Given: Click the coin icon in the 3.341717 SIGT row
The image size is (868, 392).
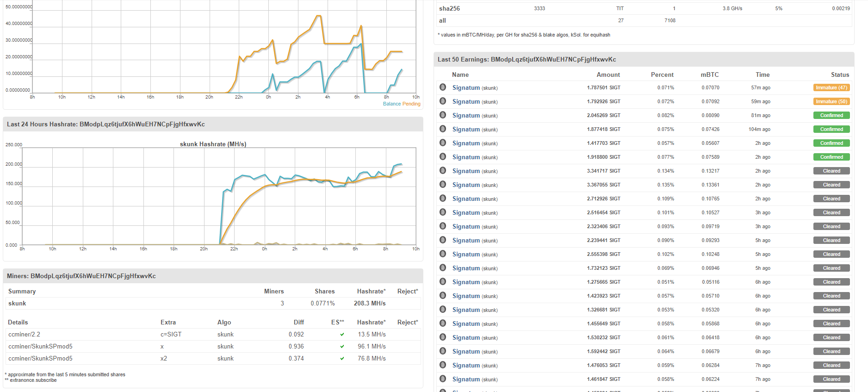Looking at the screenshot, I should [x=443, y=170].
